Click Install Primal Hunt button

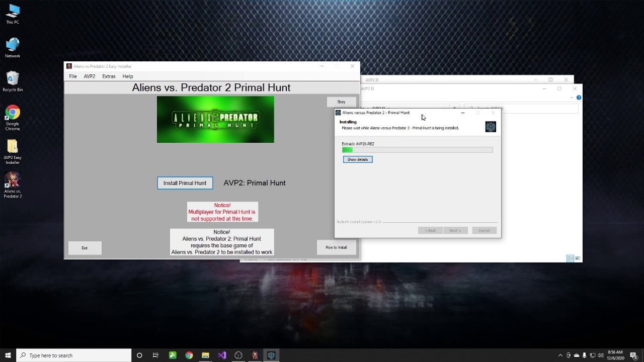pos(185,183)
